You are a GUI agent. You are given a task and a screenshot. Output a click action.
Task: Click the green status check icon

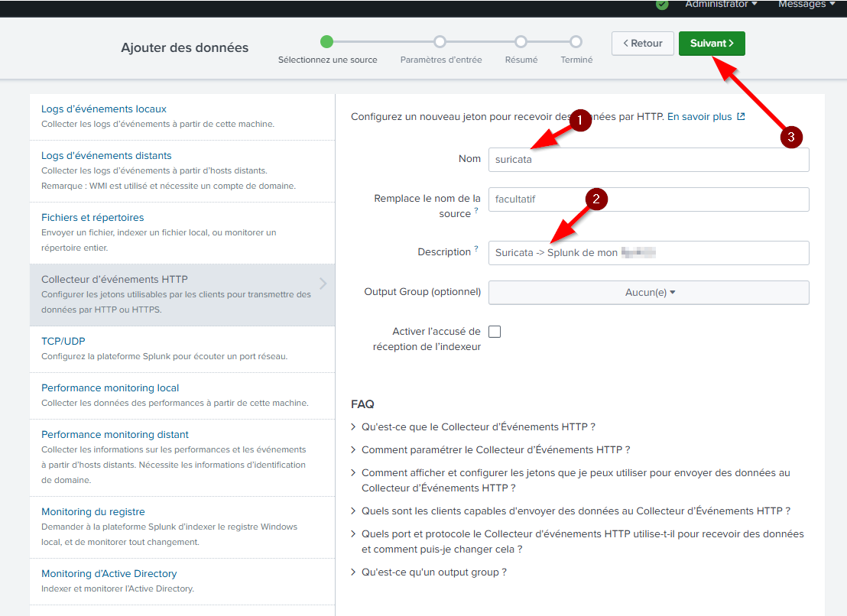tap(662, 5)
